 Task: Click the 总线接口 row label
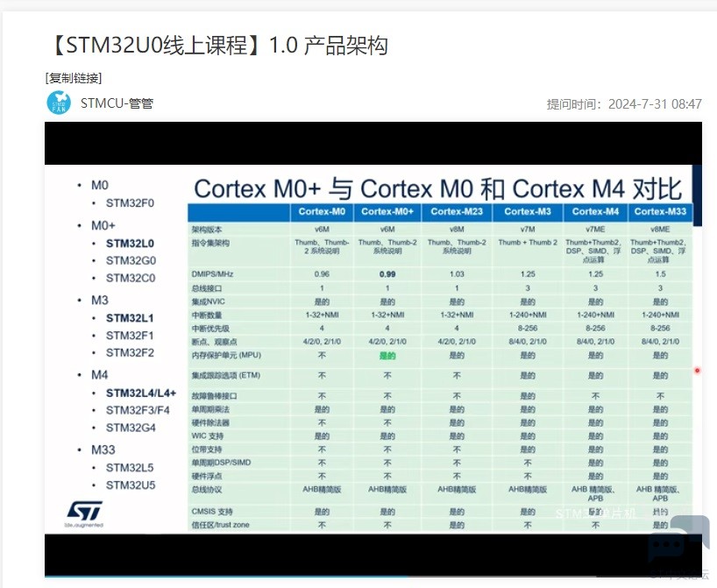tap(207, 288)
